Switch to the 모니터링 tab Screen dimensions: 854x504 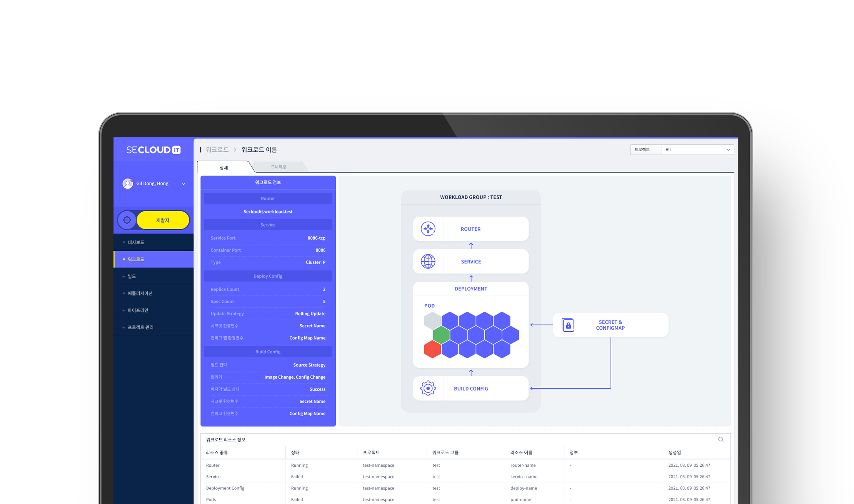tap(278, 167)
